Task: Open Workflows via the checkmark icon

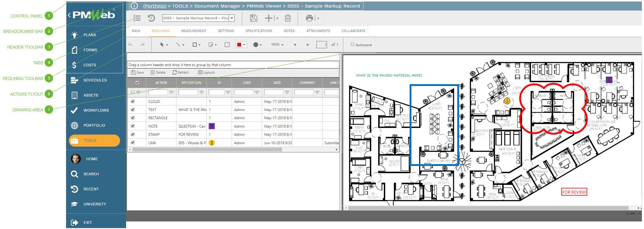Action: click(x=74, y=110)
